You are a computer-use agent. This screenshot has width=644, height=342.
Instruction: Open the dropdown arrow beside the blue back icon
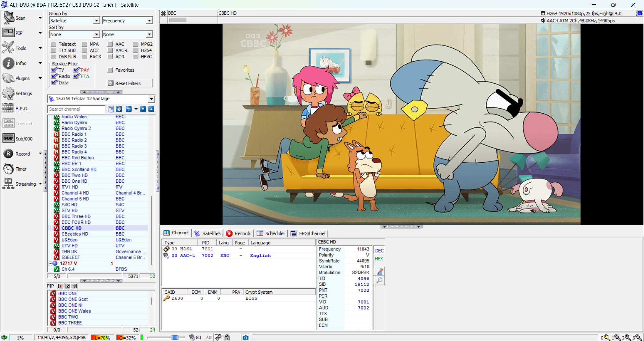pyautogui.click(x=136, y=109)
